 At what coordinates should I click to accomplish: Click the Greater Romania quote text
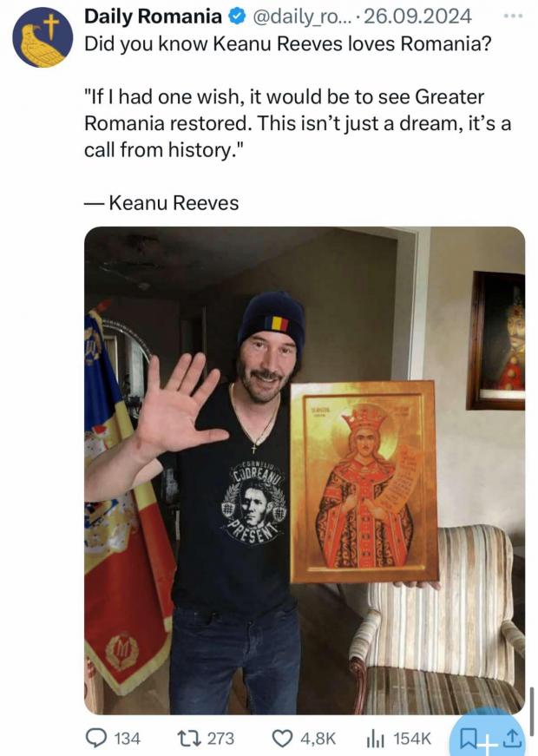tap(298, 123)
